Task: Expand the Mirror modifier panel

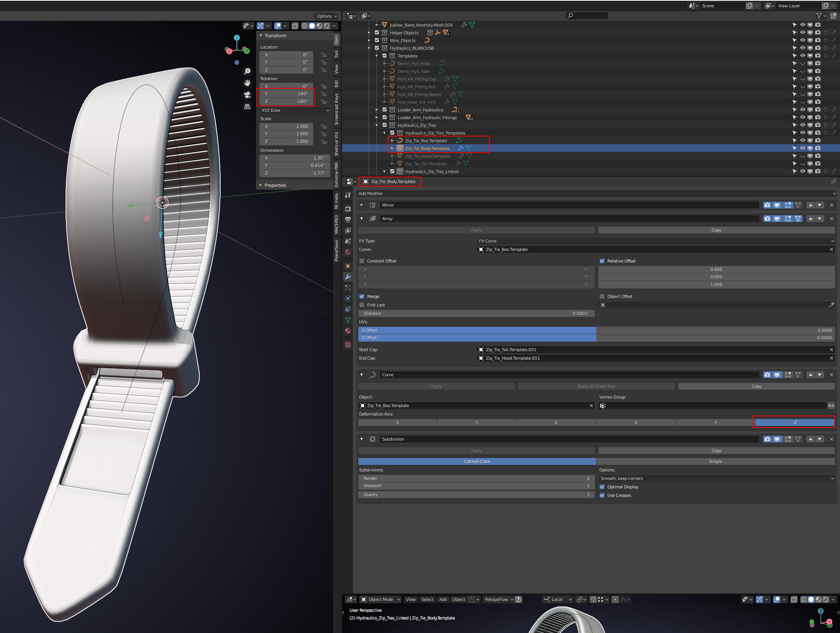Action: (361, 205)
